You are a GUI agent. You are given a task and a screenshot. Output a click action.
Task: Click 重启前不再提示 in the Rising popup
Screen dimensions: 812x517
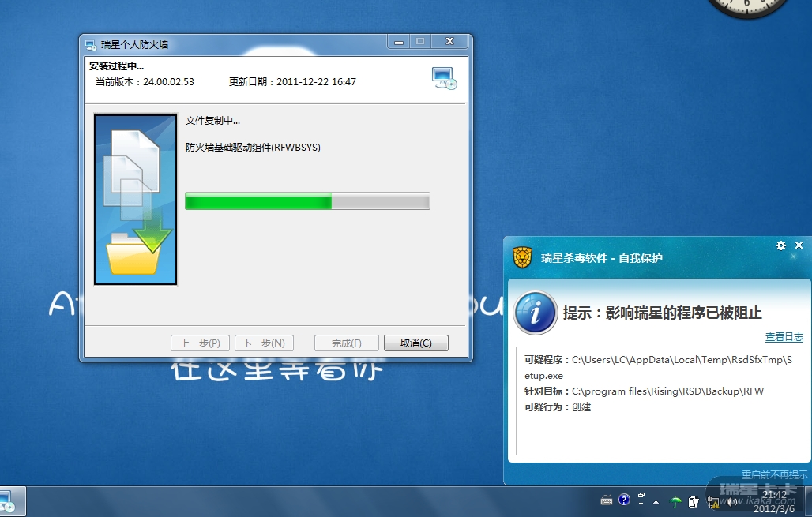[774, 474]
